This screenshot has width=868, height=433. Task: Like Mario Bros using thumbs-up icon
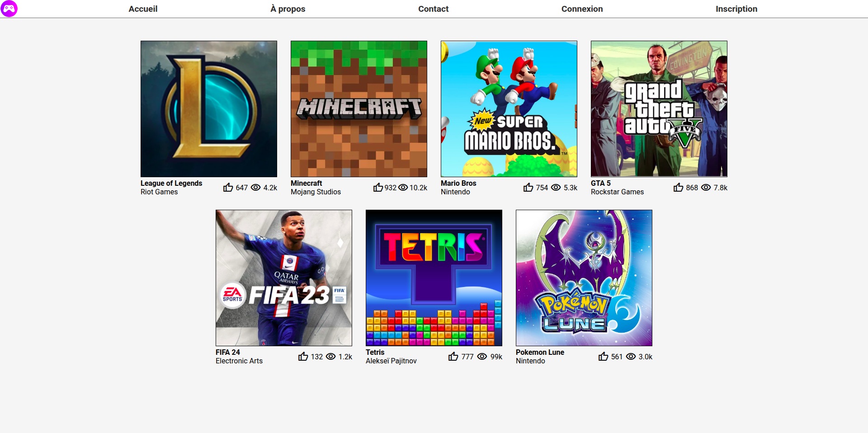[528, 188]
